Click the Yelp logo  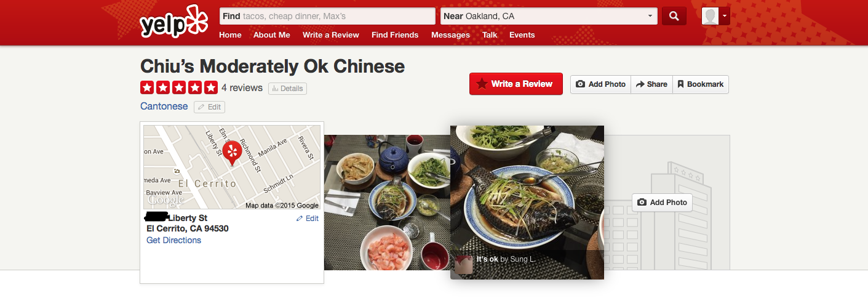tap(174, 22)
